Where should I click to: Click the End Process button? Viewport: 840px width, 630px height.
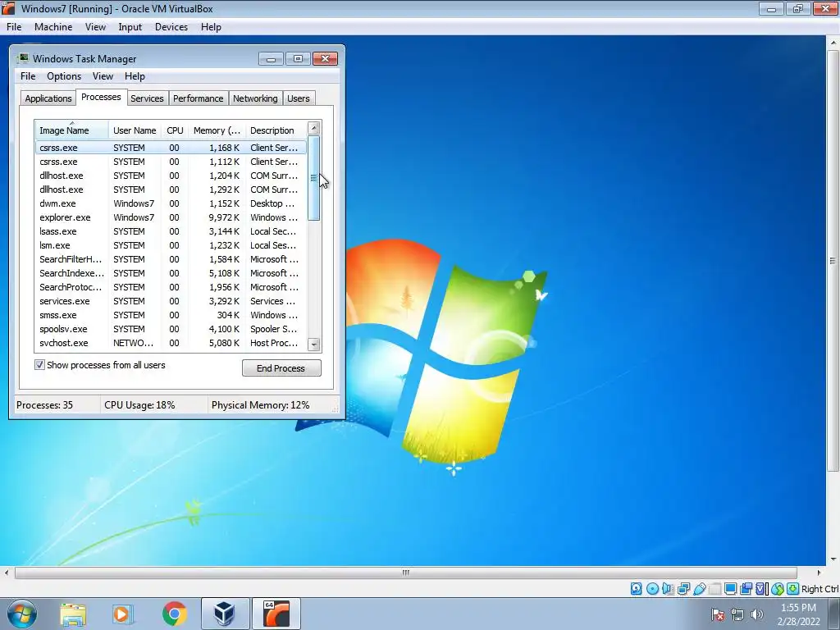point(281,368)
